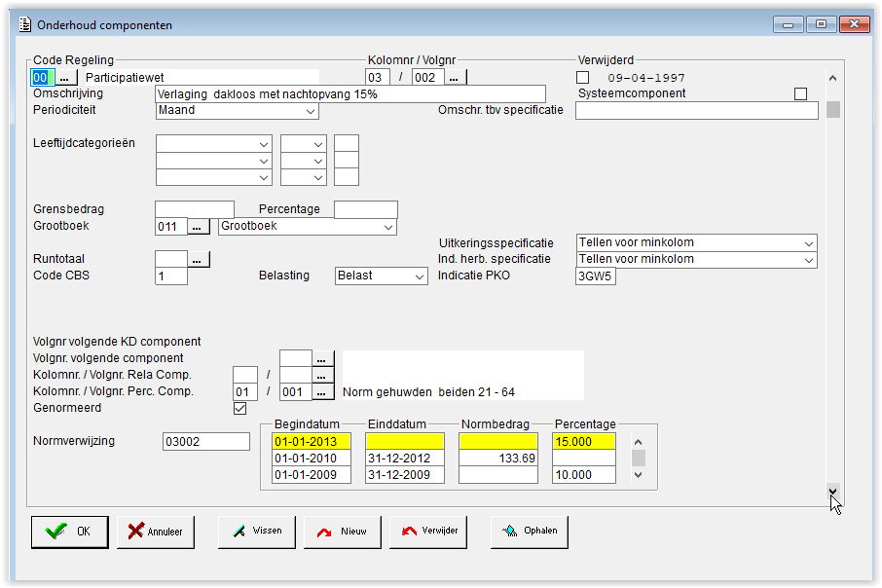Image resolution: width=882 pixels, height=588 pixels.
Task: Select Normbedrag cell 133.69
Action: click(x=497, y=459)
